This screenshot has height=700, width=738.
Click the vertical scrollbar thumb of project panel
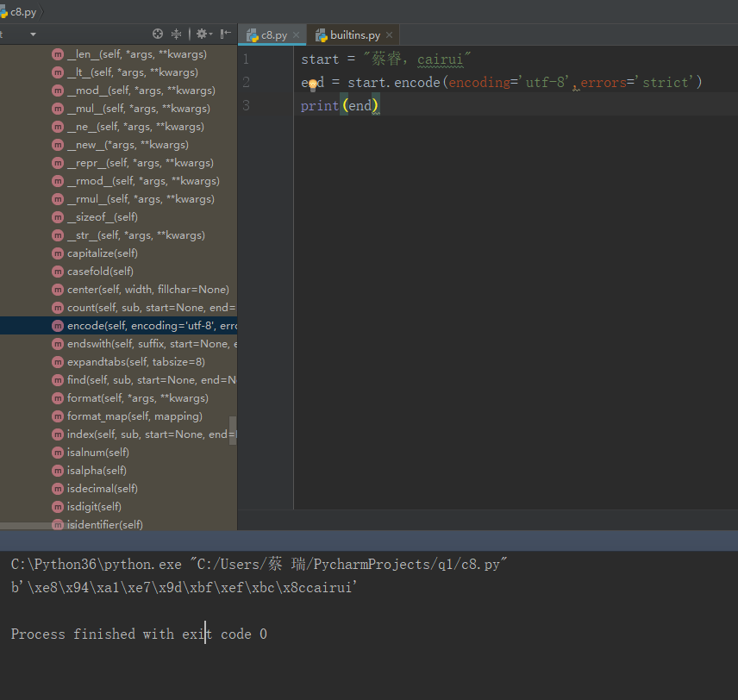[x=233, y=430]
